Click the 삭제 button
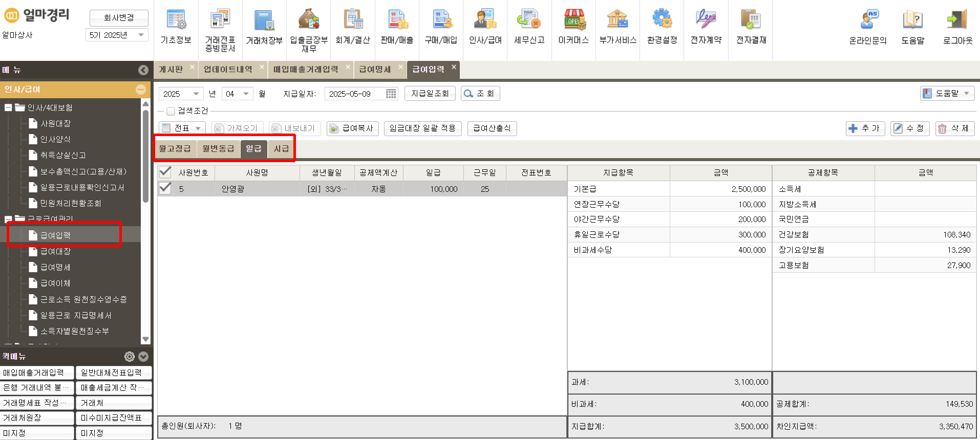 [x=955, y=128]
